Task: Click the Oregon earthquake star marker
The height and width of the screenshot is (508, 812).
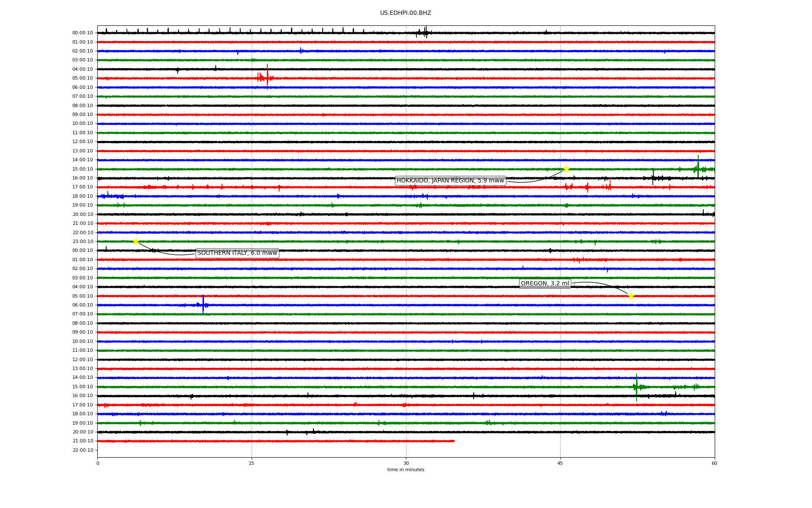Action: click(631, 296)
